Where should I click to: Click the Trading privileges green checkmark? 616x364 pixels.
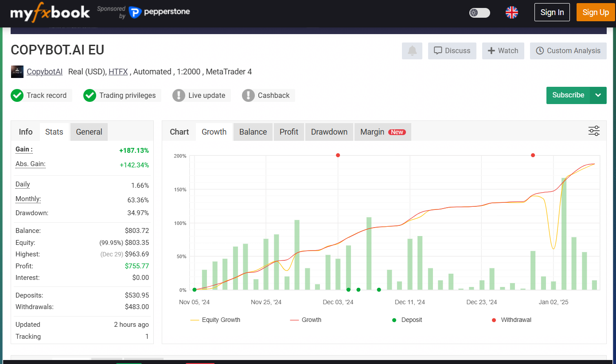click(x=90, y=95)
